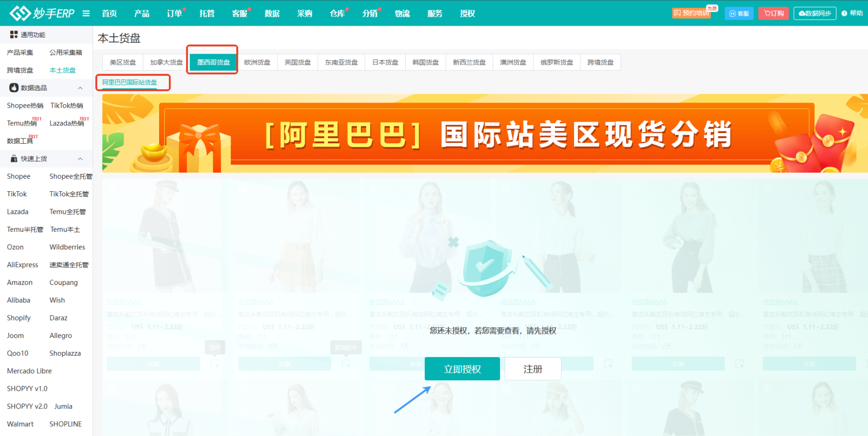The width and height of the screenshot is (868, 436).
Task: Open TikTok全托管 in sidebar
Action: (69, 194)
